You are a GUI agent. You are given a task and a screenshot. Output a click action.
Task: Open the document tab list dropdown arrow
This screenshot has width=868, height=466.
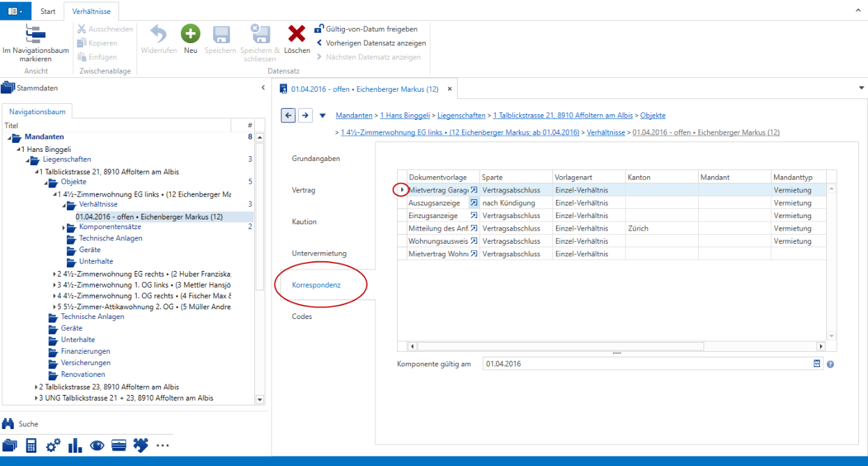click(861, 89)
